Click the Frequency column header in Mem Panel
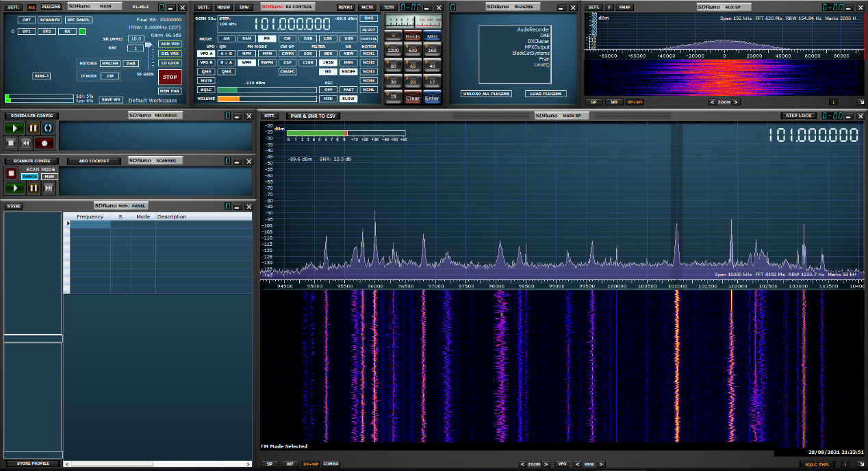Viewport: 868px width, 471px height. point(90,216)
